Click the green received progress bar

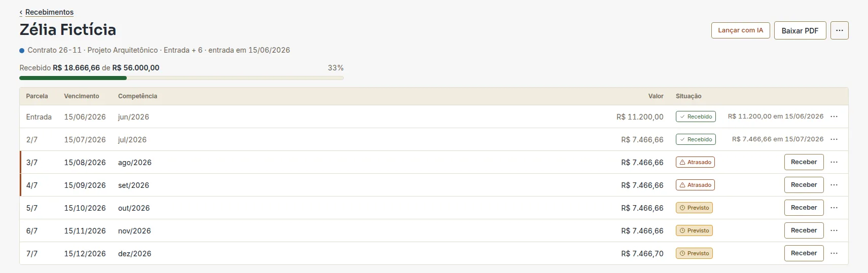73,78
